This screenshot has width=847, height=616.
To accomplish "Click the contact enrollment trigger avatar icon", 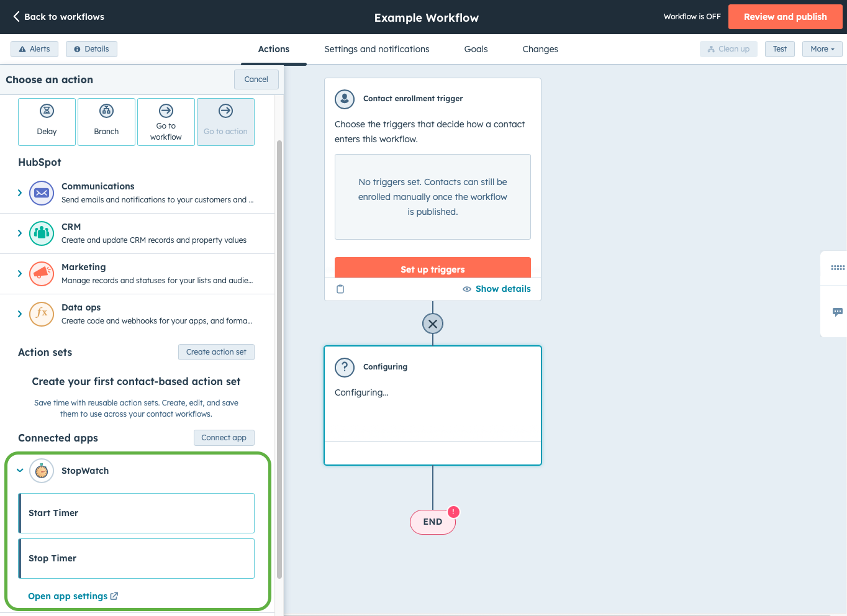I will point(345,99).
